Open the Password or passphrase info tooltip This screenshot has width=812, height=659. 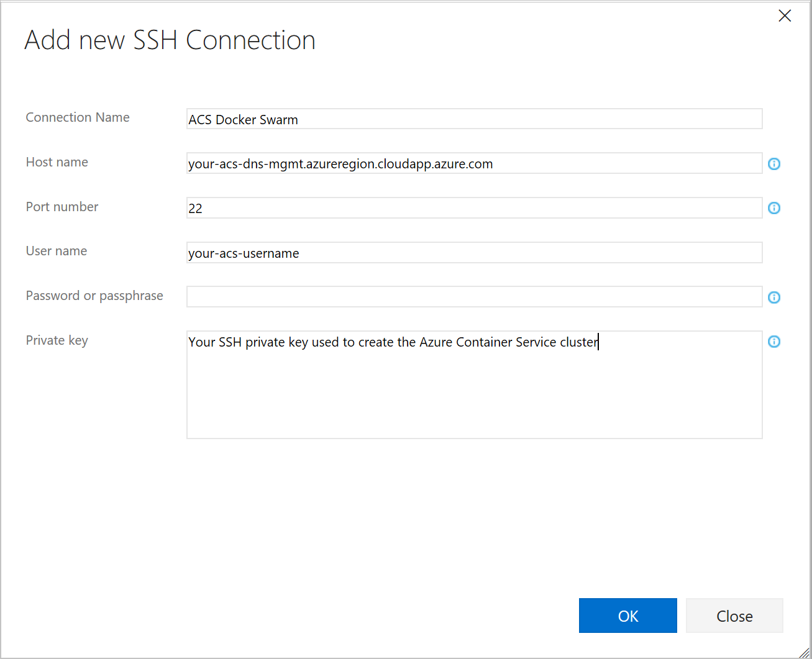click(x=773, y=297)
